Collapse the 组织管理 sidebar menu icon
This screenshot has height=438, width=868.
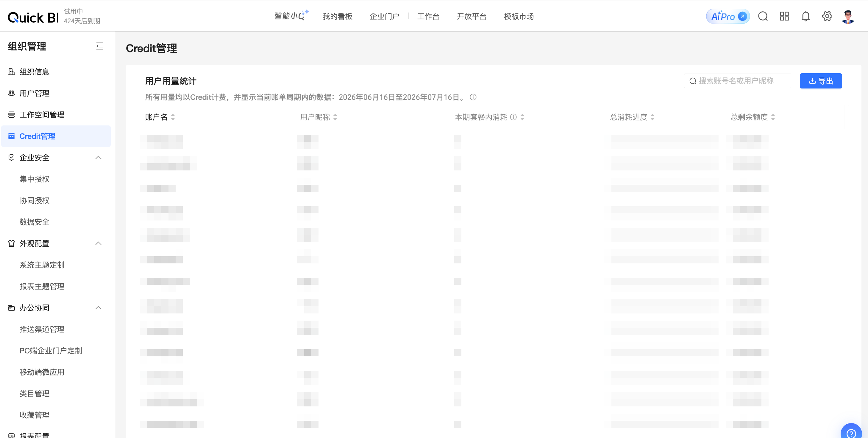tap(100, 46)
